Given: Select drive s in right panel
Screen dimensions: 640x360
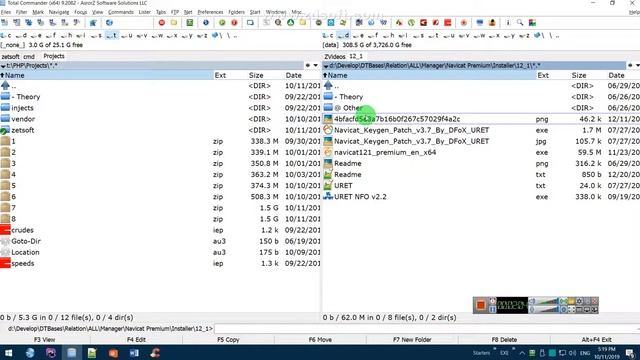Looking at the screenshot, I should (418, 36).
